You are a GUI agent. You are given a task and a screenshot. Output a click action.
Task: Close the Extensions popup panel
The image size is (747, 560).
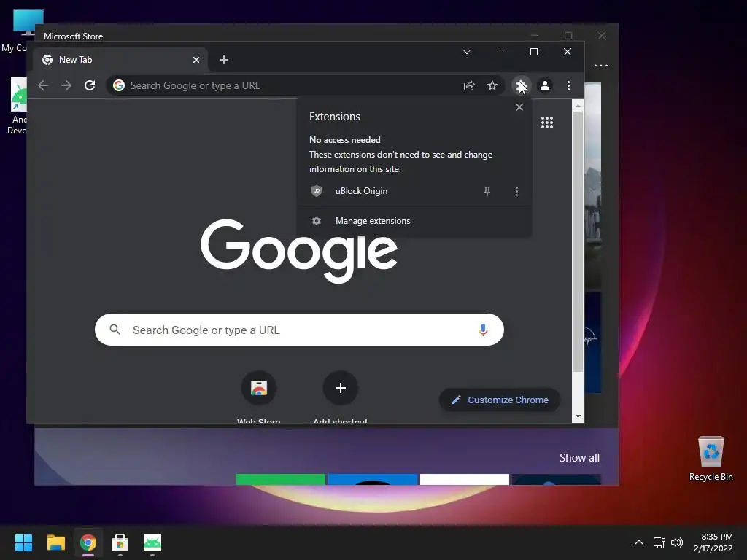coord(519,107)
